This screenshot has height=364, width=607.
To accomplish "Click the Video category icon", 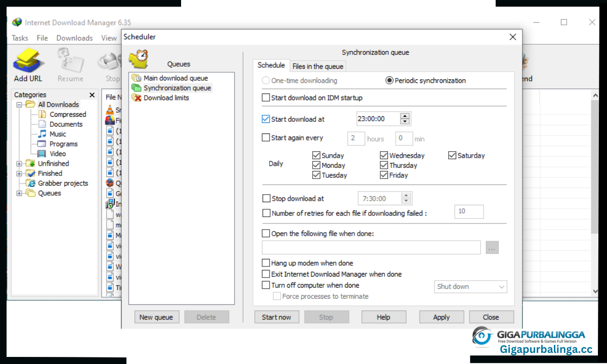I will (42, 153).
